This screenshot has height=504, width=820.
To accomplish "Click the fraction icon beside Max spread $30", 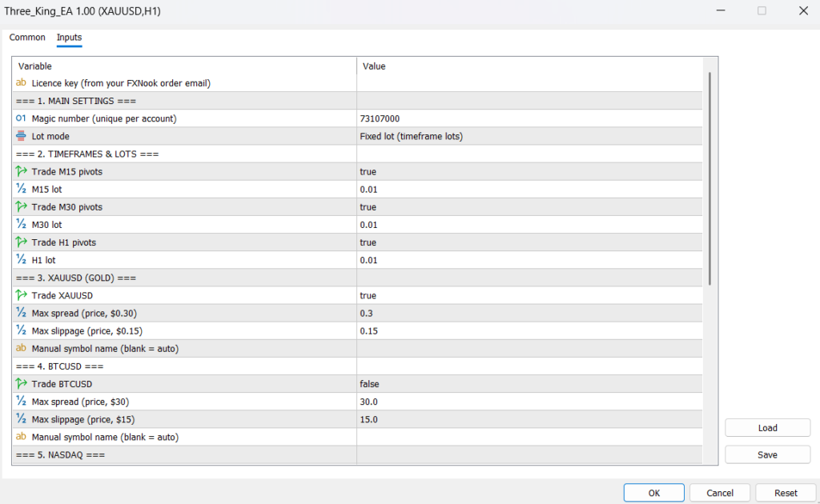I will (21, 402).
